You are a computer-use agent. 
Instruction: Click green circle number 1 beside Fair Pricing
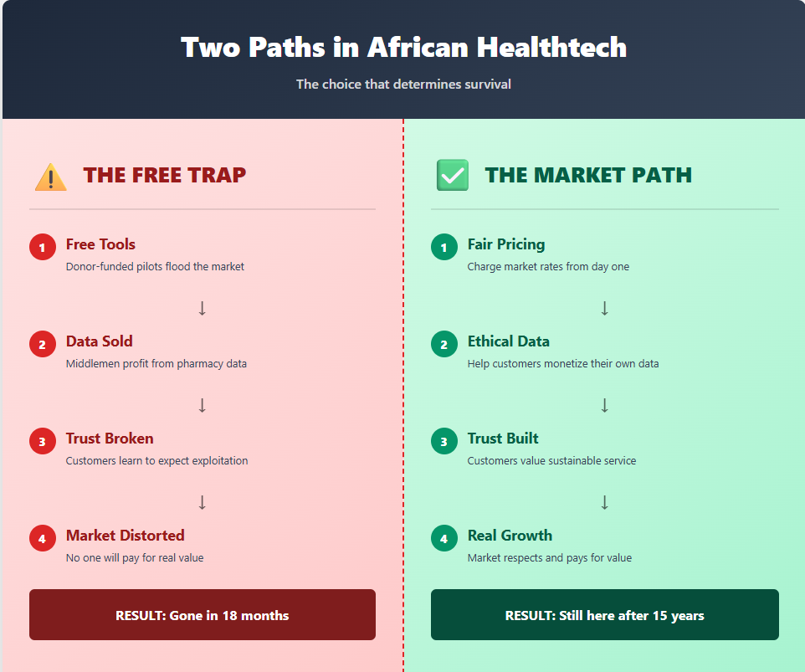(x=444, y=247)
